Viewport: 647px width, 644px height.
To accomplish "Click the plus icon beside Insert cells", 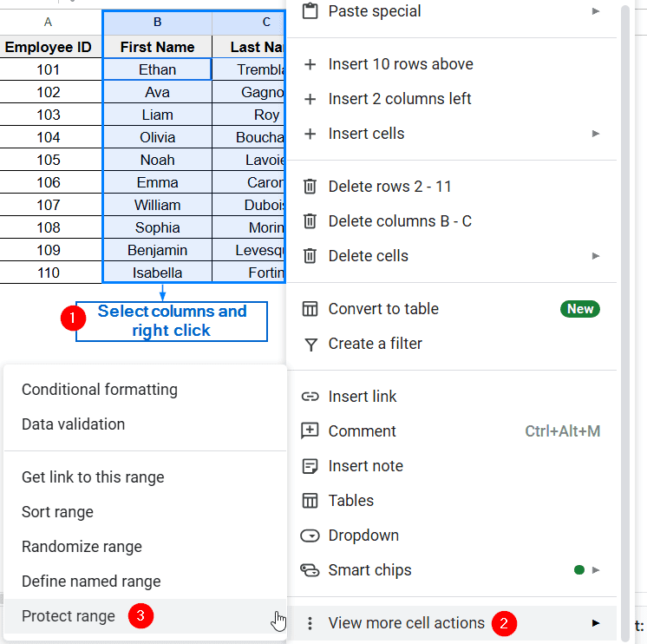I will click(310, 134).
